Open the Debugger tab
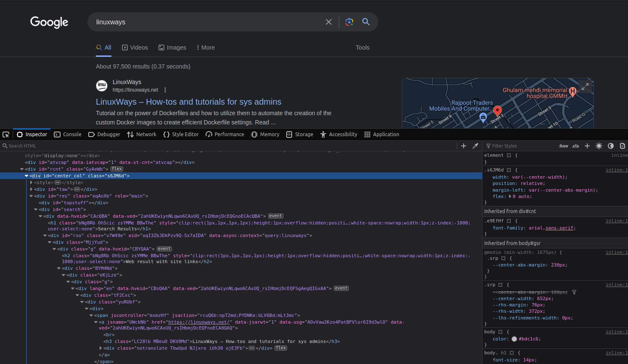 coord(104,135)
